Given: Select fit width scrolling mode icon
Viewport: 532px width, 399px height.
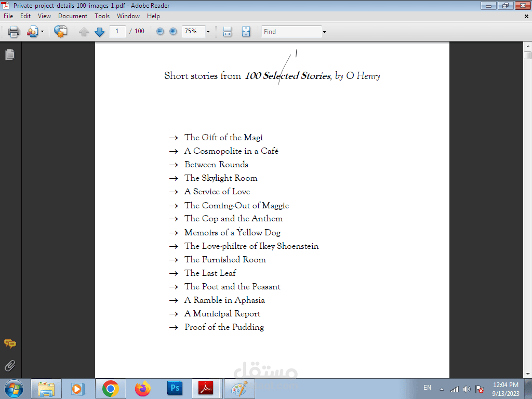Looking at the screenshot, I should [228, 32].
